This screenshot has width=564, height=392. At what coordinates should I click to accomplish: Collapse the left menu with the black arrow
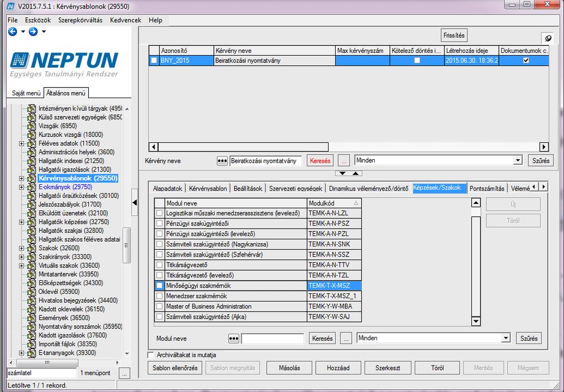click(135, 202)
